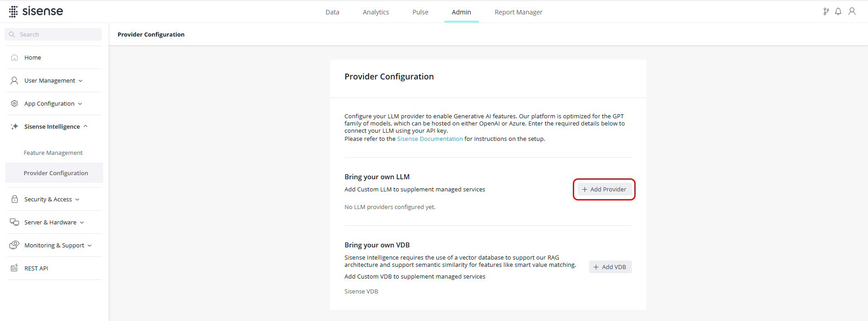Open the Report Manager tab
The height and width of the screenshot is (321, 868).
point(518,12)
